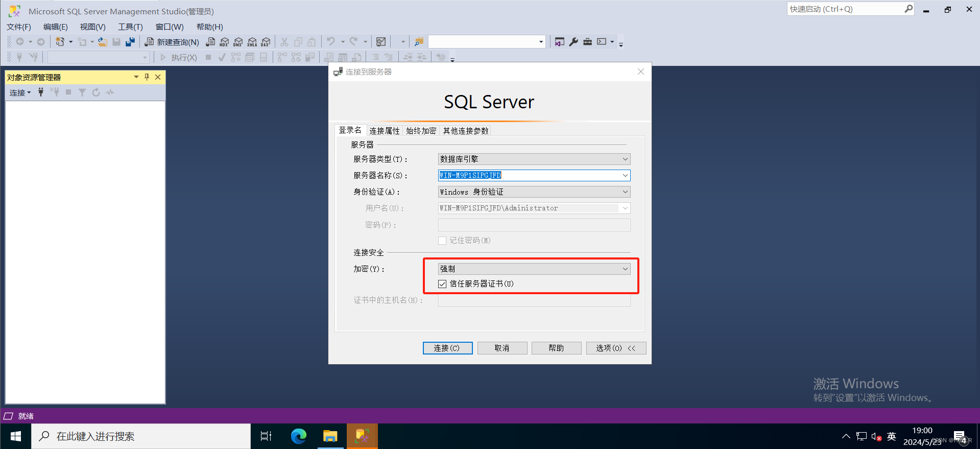Open a new MDX query

pyautogui.click(x=224, y=42)
